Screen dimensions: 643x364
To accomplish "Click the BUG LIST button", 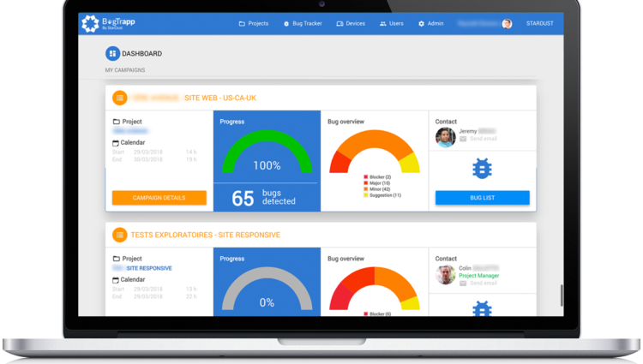I will (x=482, y=197).
